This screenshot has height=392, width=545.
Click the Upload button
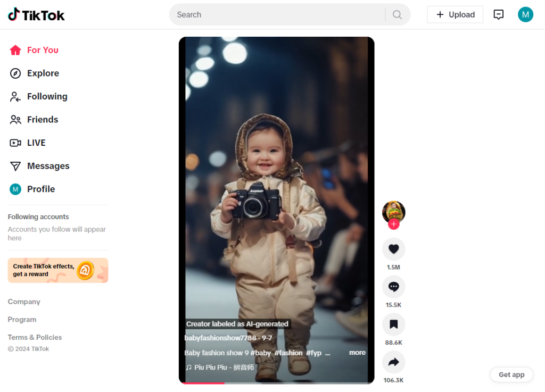pyautogui.click(x=455, y=15)
